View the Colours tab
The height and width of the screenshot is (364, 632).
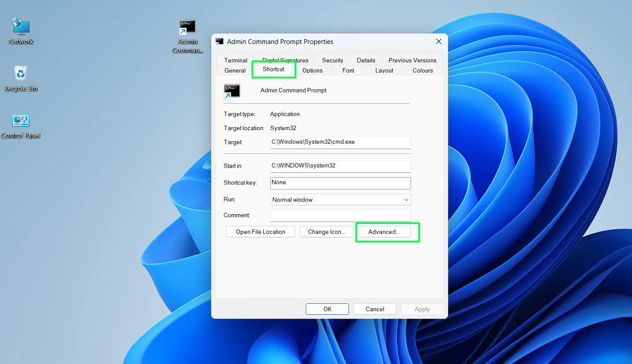pos(422,70)
